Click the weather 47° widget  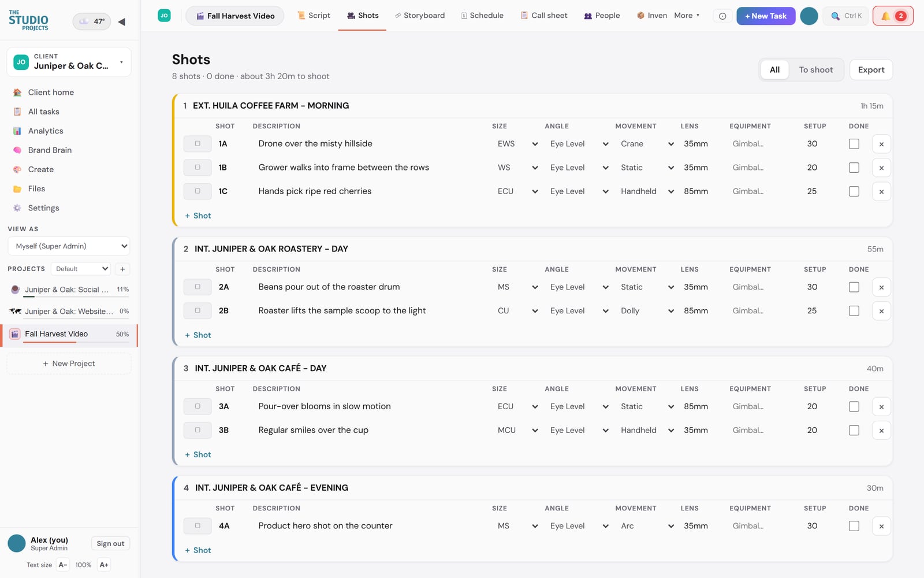coord(92,21)
